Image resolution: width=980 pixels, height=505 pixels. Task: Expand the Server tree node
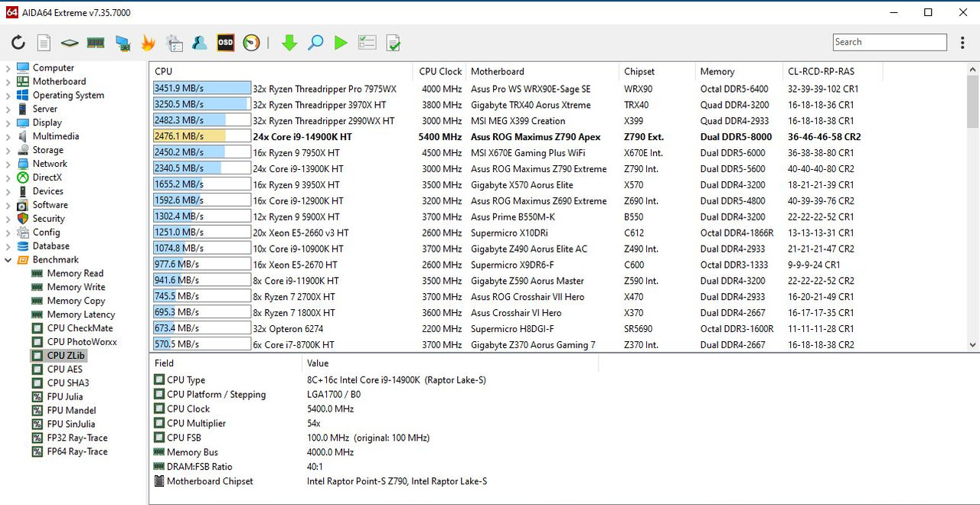click(8, 109)
